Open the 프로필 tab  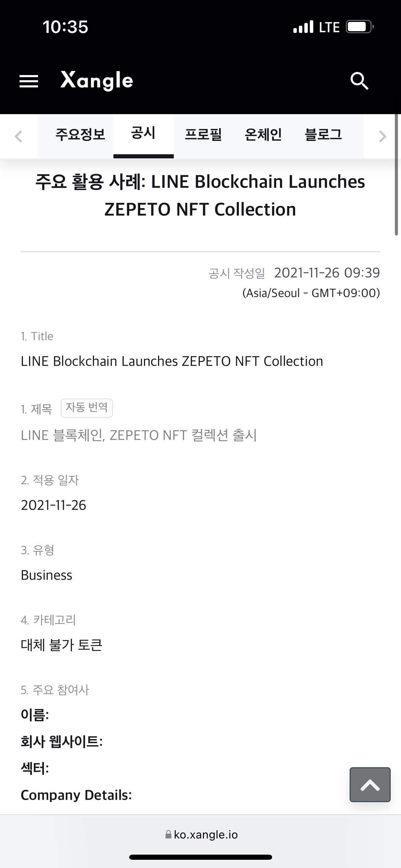point(203,134)
